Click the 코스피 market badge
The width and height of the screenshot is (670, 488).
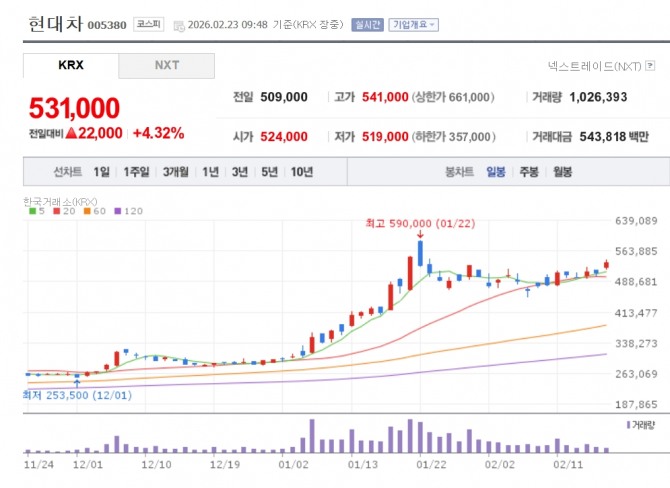[150, 24]
